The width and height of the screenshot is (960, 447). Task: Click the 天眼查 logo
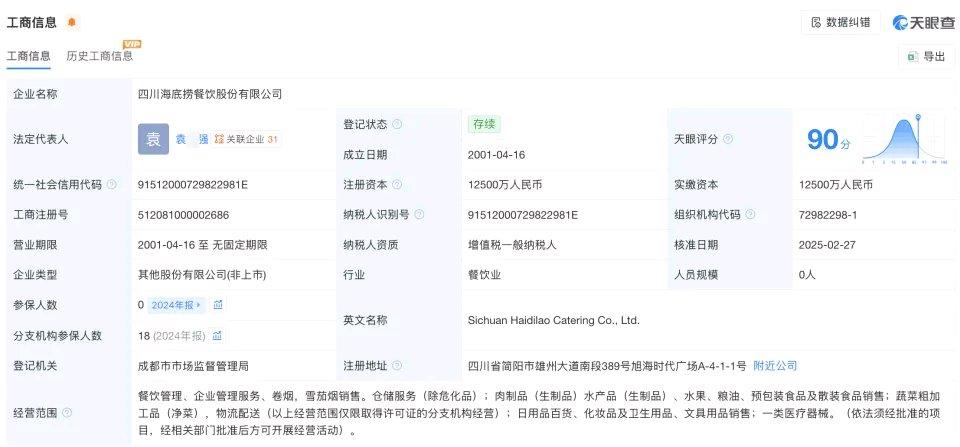[924, 23]
